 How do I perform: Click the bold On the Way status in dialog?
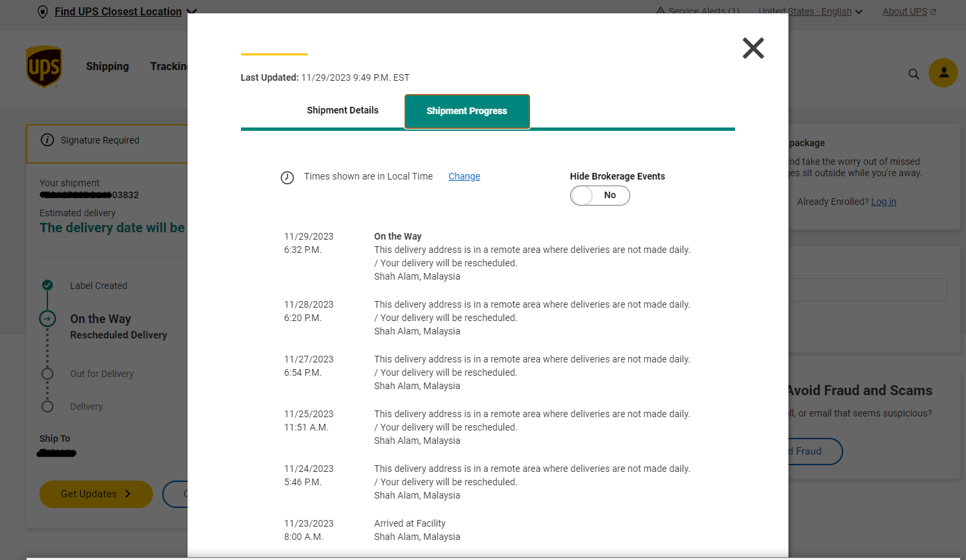click(398, 236)
